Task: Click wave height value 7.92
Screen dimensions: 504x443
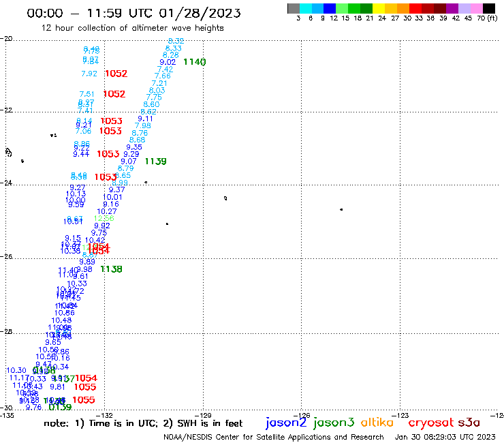Action: [x=89, y=74]
